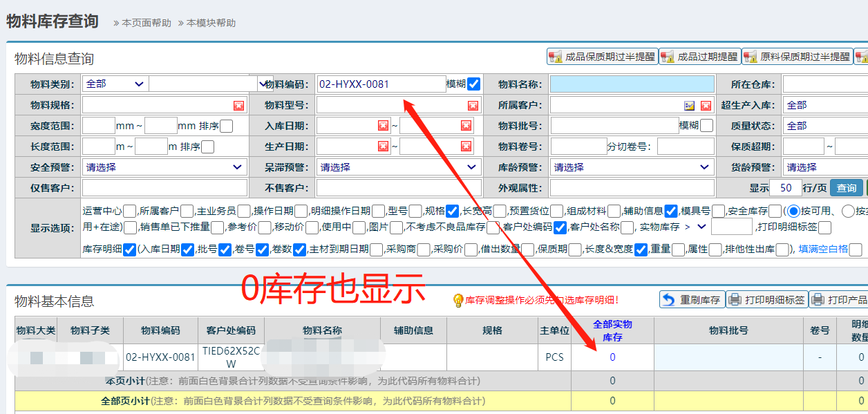Clear the 物料规格 field with red X icon

click(238, 105)
